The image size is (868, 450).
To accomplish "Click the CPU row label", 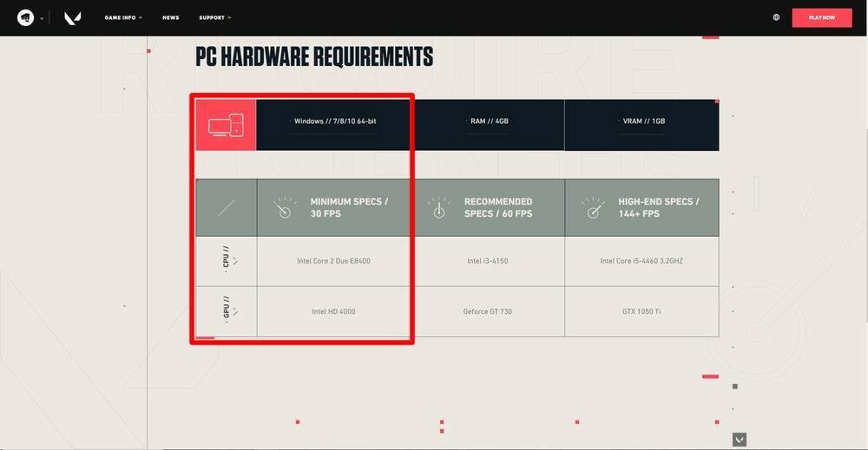I will (x=227, y=261).
